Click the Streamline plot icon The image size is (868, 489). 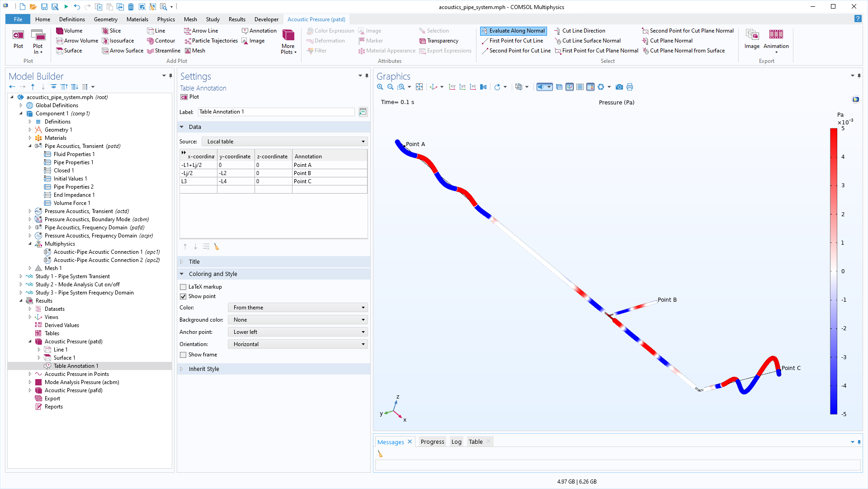point(151,51)
